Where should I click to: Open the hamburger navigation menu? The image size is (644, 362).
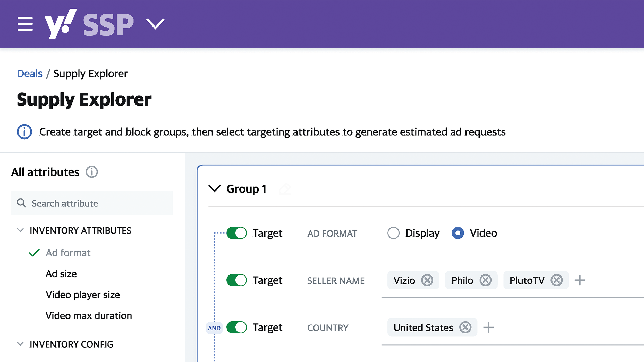point(25,24)
